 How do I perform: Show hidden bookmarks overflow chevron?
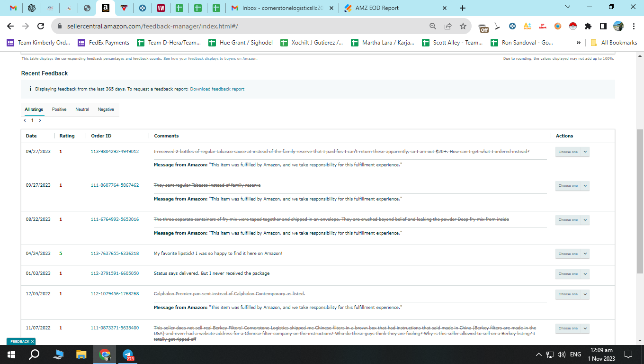click(x=579, y=43)
